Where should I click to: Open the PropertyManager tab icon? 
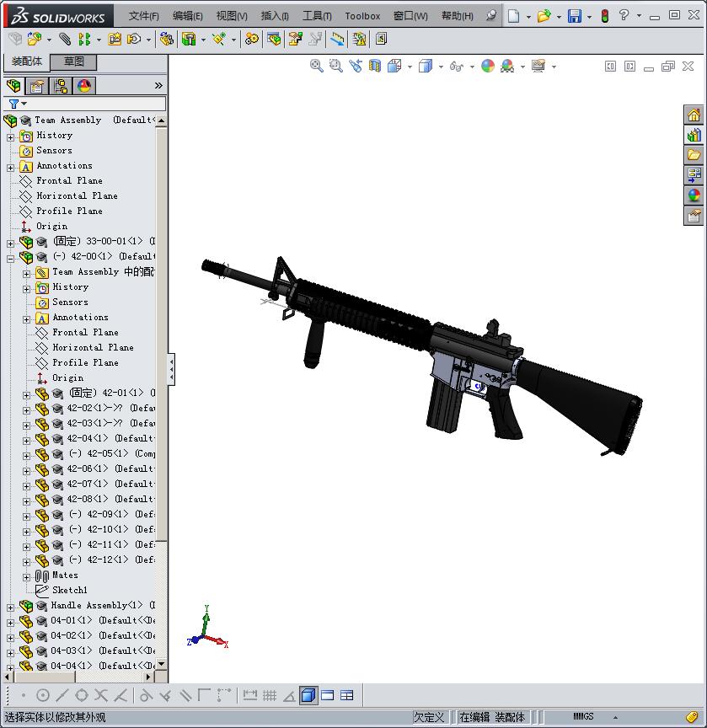tap(37, 86)
